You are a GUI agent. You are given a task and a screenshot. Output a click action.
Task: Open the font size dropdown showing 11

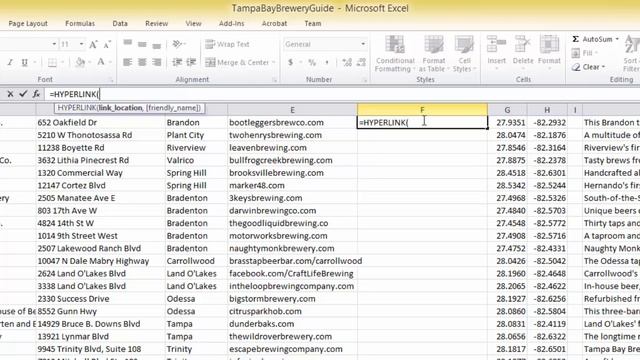click(x=81, y=44)
